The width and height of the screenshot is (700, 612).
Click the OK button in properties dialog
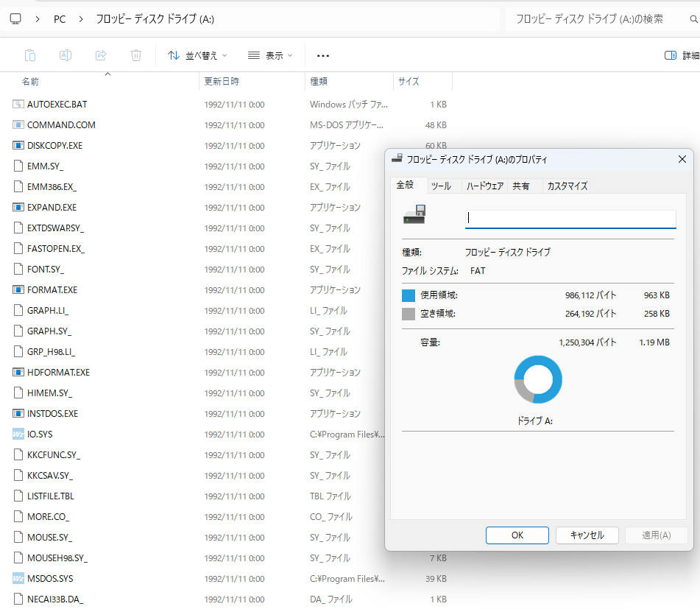pos(517,535)
